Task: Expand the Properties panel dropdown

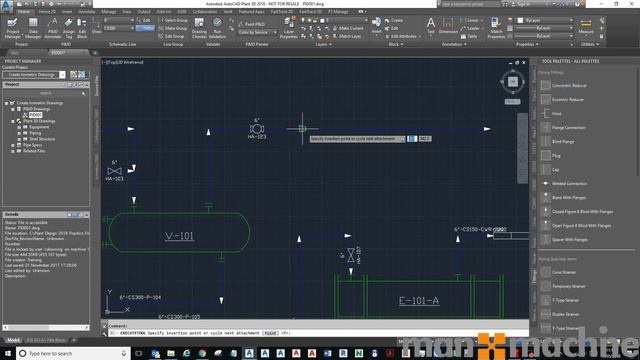Action: tap(527, 44)
